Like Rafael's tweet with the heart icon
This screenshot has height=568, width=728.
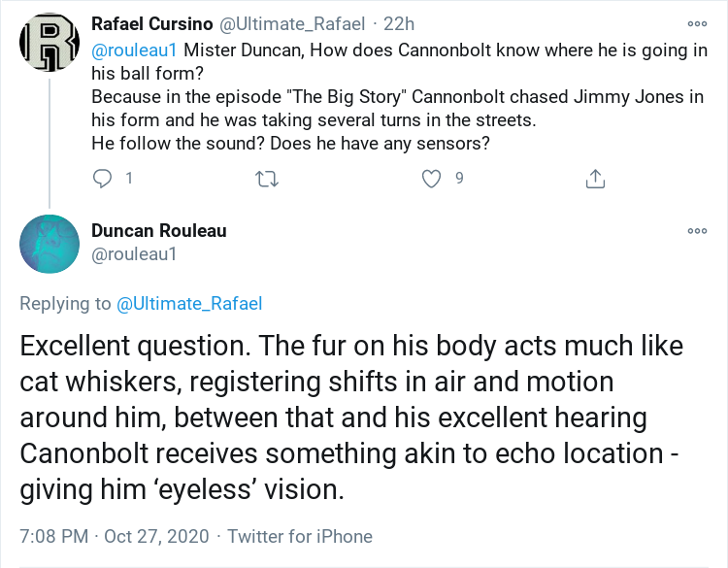click(x=432, y=179)
